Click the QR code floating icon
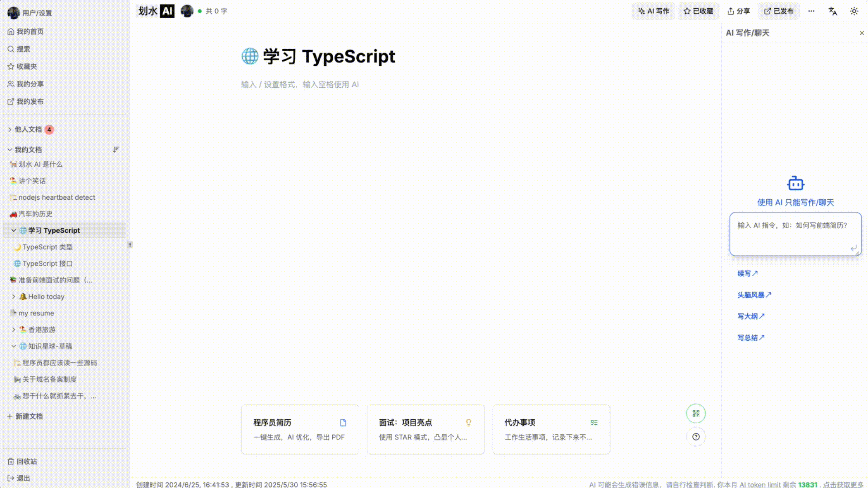 pos(696,413)
